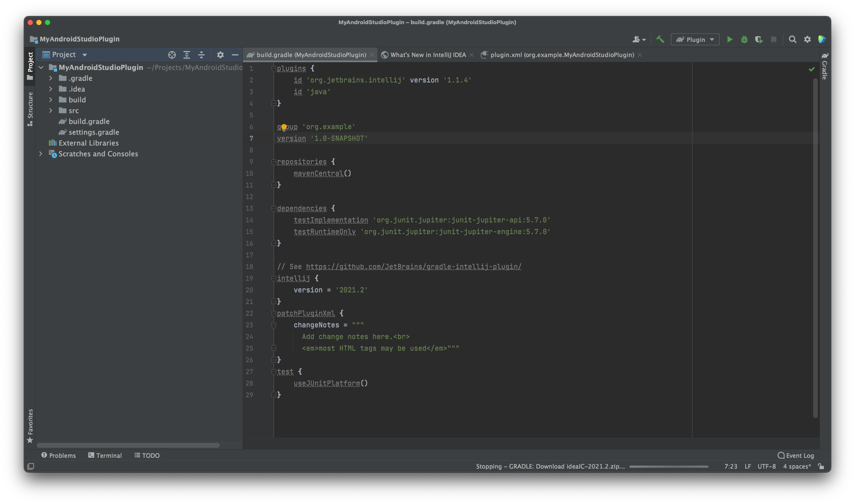
Task: Open the gradle-intellij-plugin GitHub link
Action: (x=413, y=266)
